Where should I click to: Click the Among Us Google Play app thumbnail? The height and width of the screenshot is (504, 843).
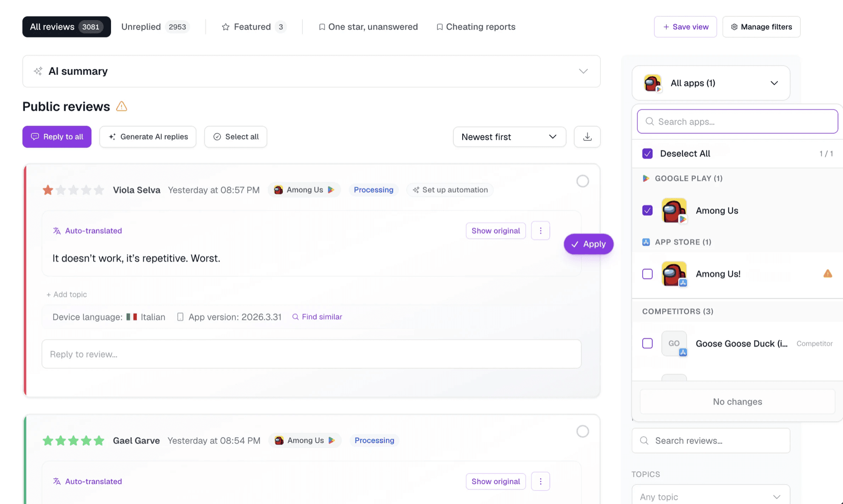[674, 211]
